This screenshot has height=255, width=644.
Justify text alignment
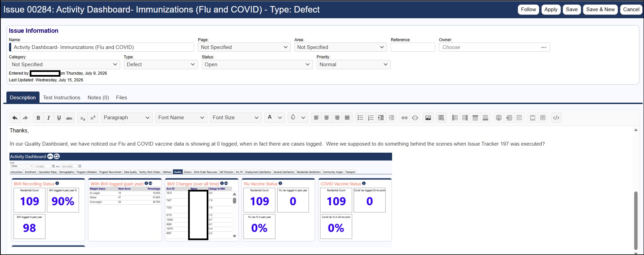point(347,118)
